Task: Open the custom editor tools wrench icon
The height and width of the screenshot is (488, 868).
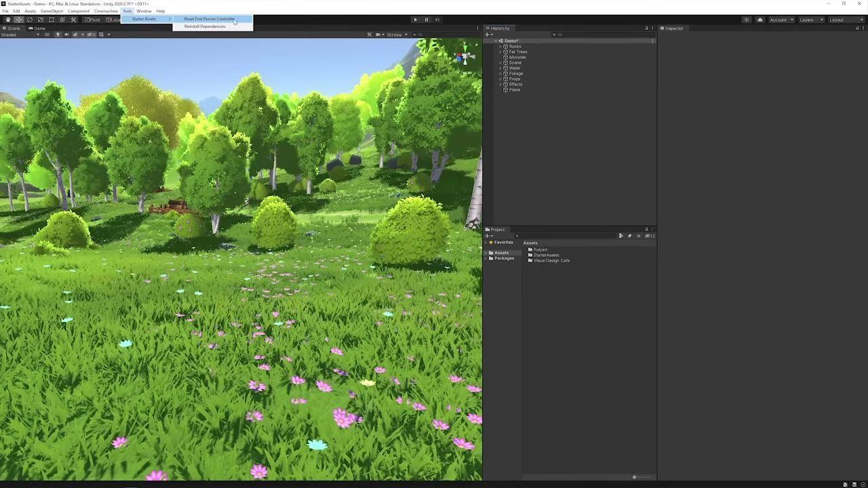Action: (x=73, y=20)
